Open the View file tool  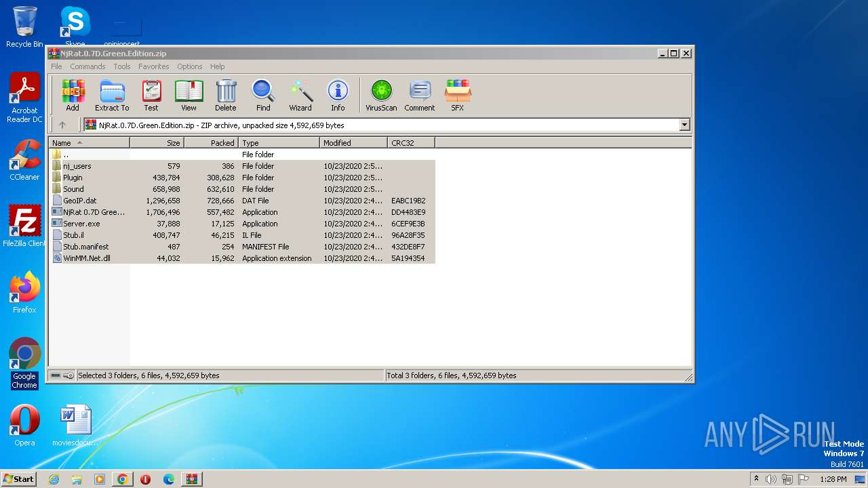click(189, 95)
